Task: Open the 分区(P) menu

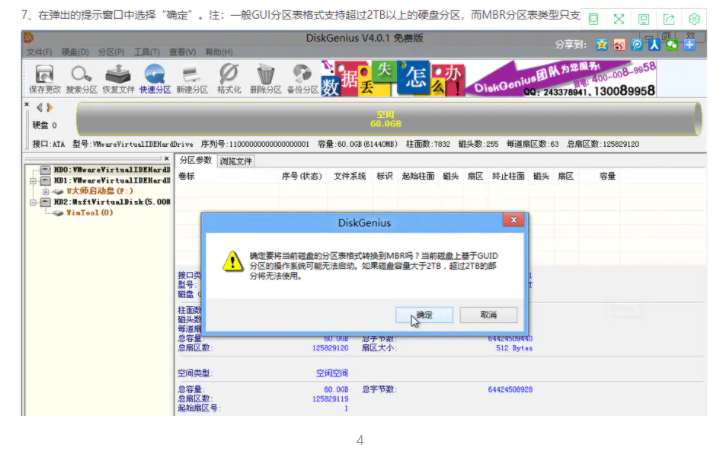Action: point(111,53)
